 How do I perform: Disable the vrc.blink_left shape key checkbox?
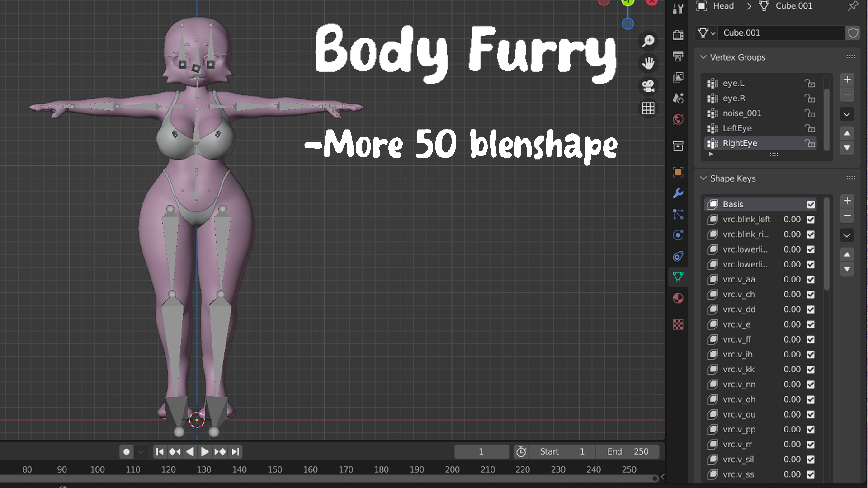click(x=810, y=219)
